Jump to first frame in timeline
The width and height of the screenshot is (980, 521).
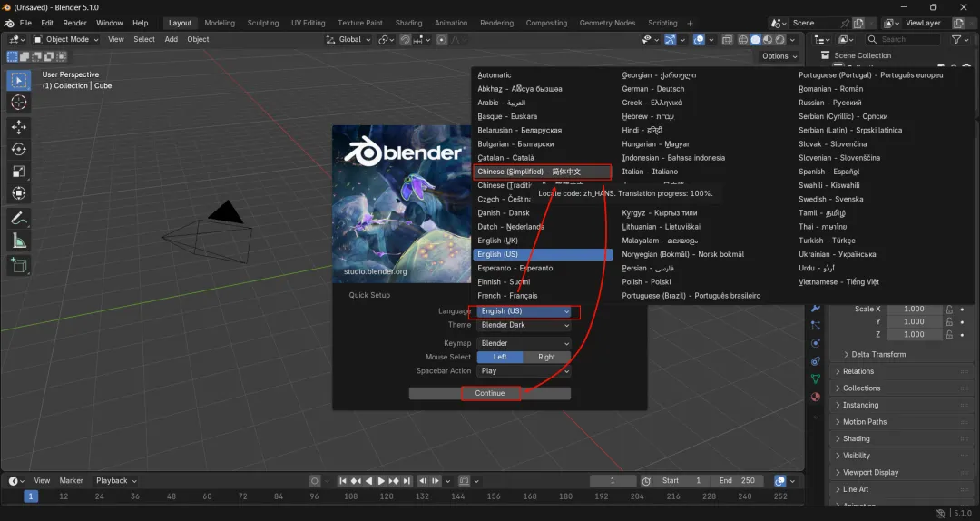(342, 480)
